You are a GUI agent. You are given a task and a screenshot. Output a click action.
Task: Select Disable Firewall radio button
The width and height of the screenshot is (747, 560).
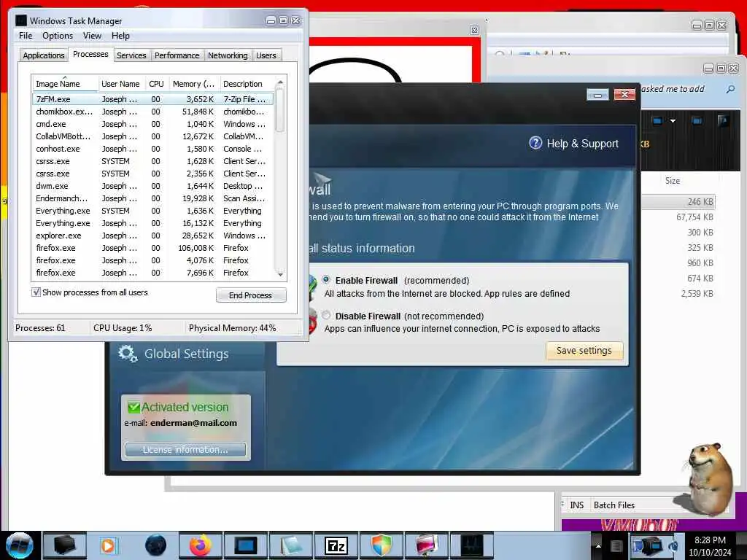(326, 315)
